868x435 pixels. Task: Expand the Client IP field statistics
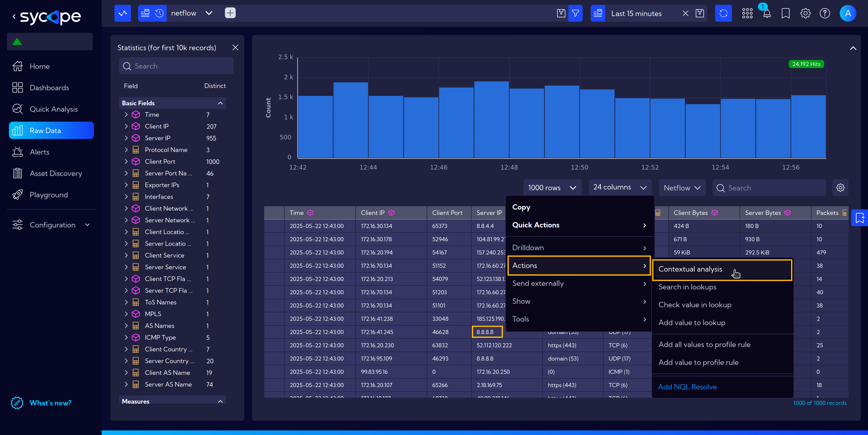(x=126, y=126)
